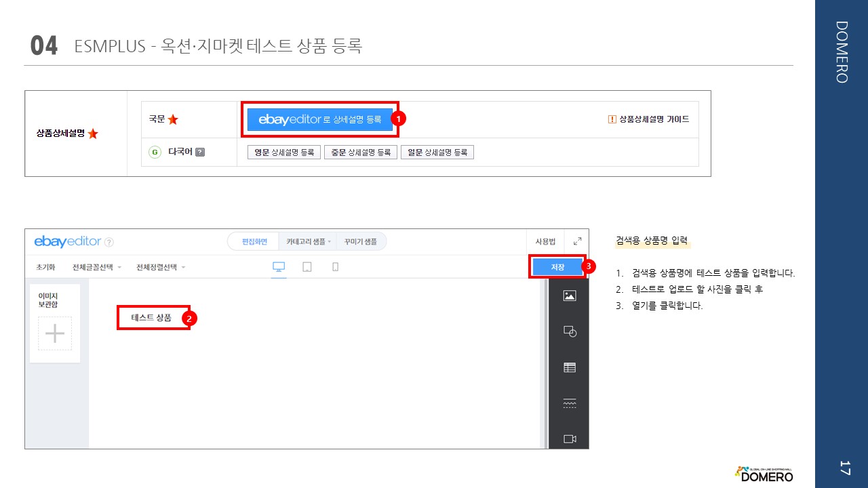Switch to the 편집화면 tab
The width and height of the screenshot is (868, 488).
[255, 241]
